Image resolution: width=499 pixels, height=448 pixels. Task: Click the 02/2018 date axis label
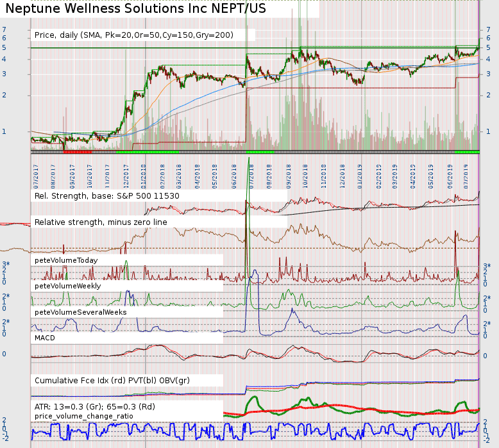click(162, 176)
